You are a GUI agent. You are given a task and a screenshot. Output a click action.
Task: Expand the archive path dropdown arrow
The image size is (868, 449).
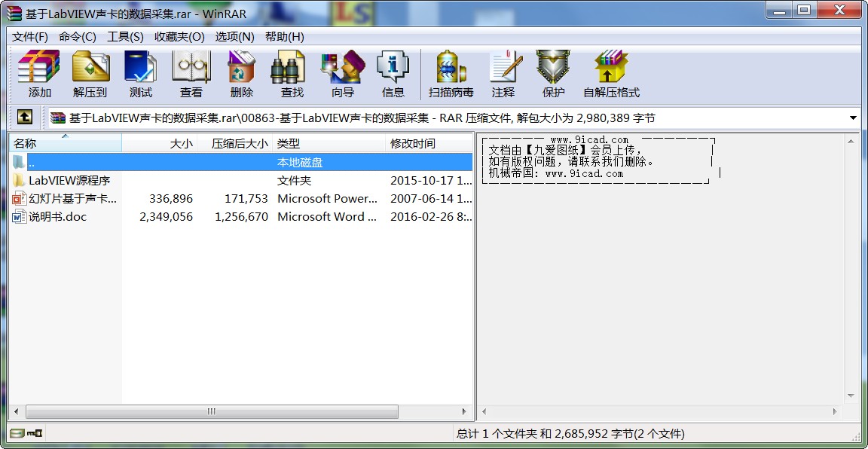point(853,118)
